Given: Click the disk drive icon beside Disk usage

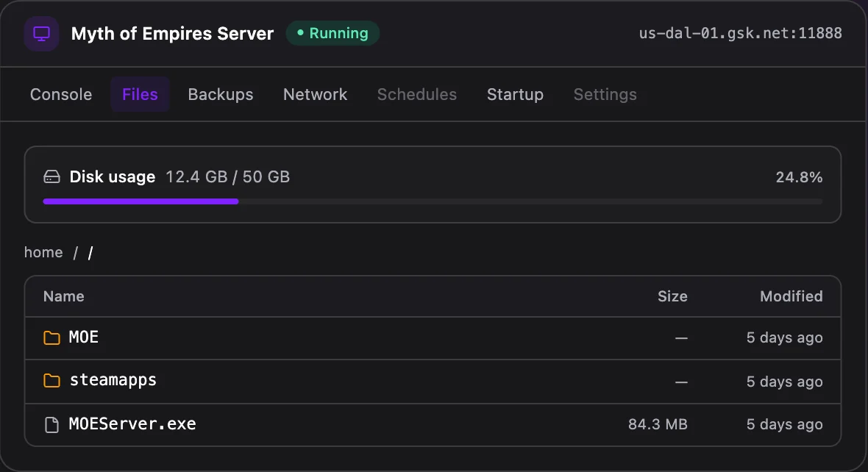Looking at the screenshot, I should pos(52,177).
